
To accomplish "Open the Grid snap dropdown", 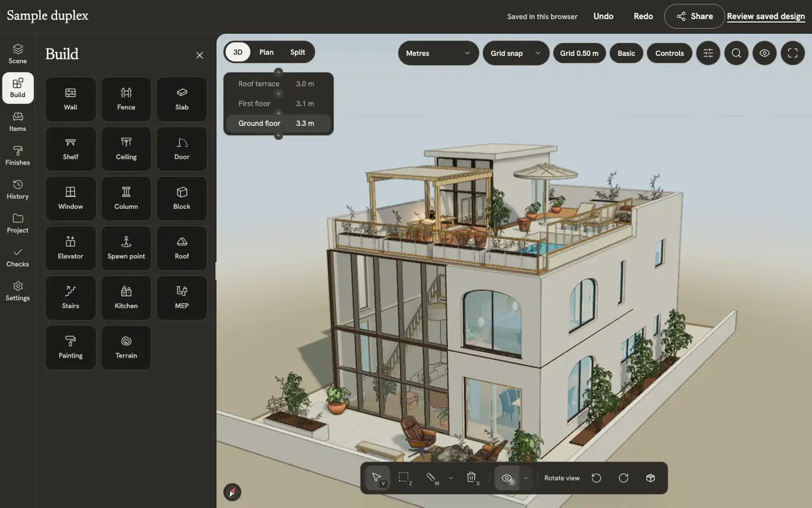I will 516,53.
